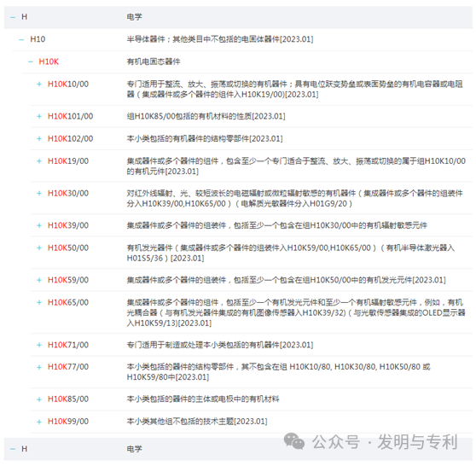Click the H10K39/00 description about 有机辐射敏感元件
Image resolution: width=476 pixels, height=466 pixels.
[277, 225]
